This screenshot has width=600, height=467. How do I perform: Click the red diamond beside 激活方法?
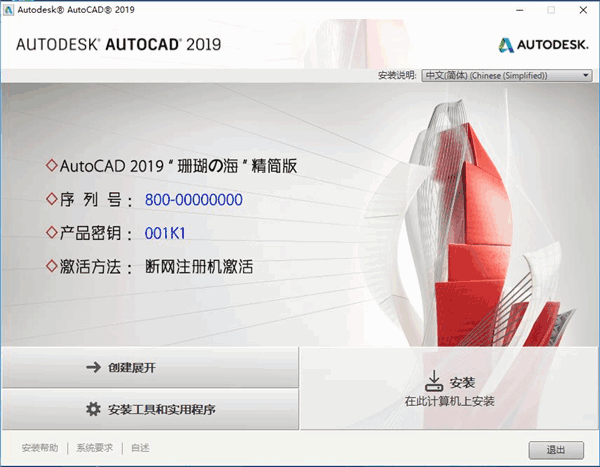52,267
